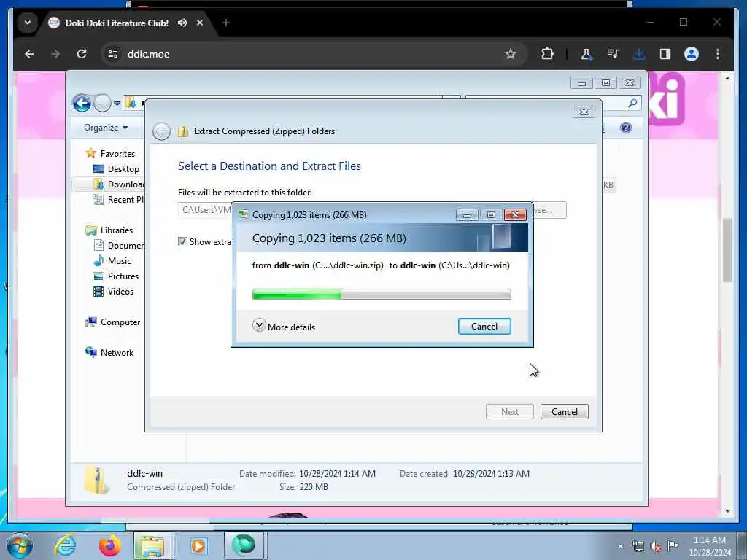
Task: Open the Pictures library
Action: pos(116,276)
